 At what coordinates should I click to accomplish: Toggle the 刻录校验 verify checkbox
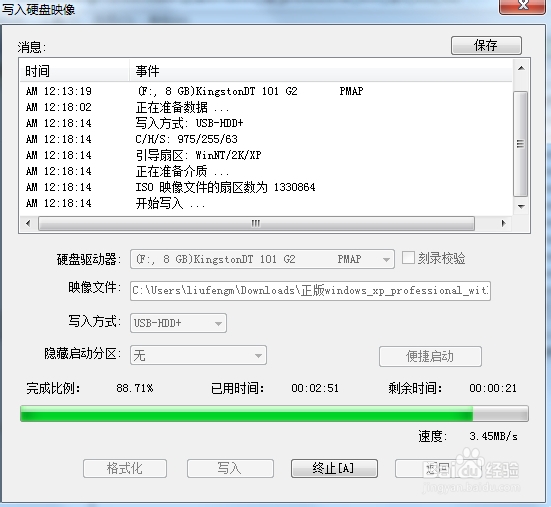[x=408, y=258]
